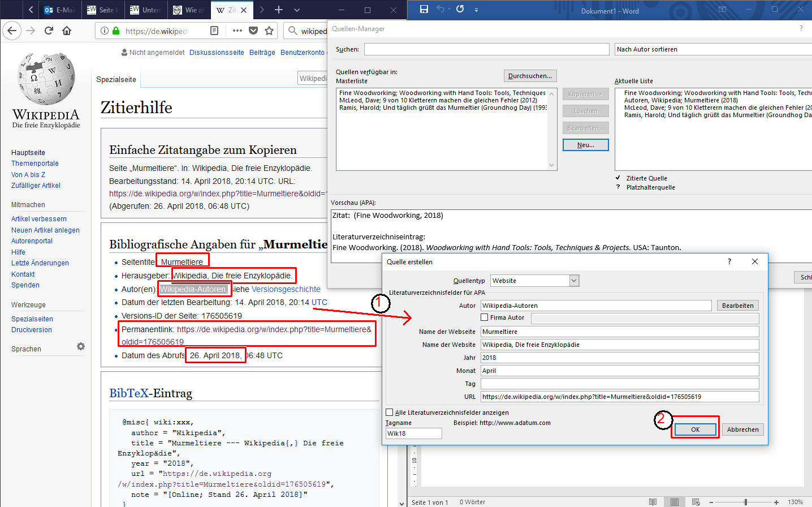Reload the Wikipedia page in the browser
The width and height of the screenshot is (812, 507).
click(x=49, y=31)
